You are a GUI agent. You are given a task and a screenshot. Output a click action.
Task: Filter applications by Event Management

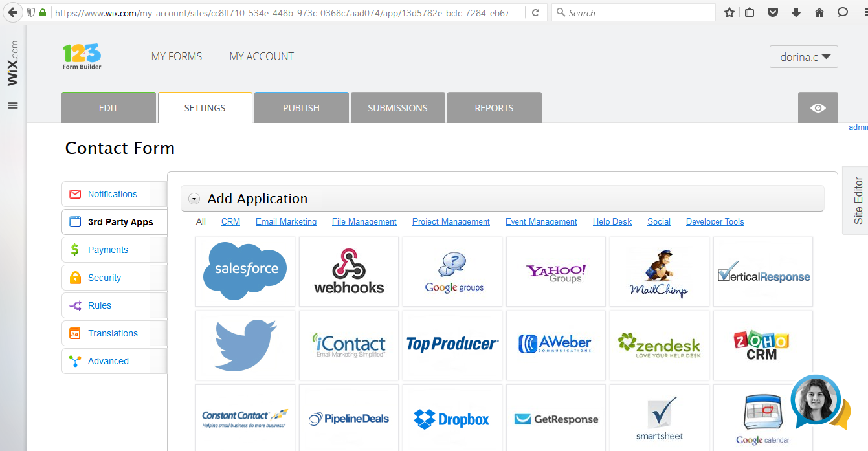click(541, 221)
